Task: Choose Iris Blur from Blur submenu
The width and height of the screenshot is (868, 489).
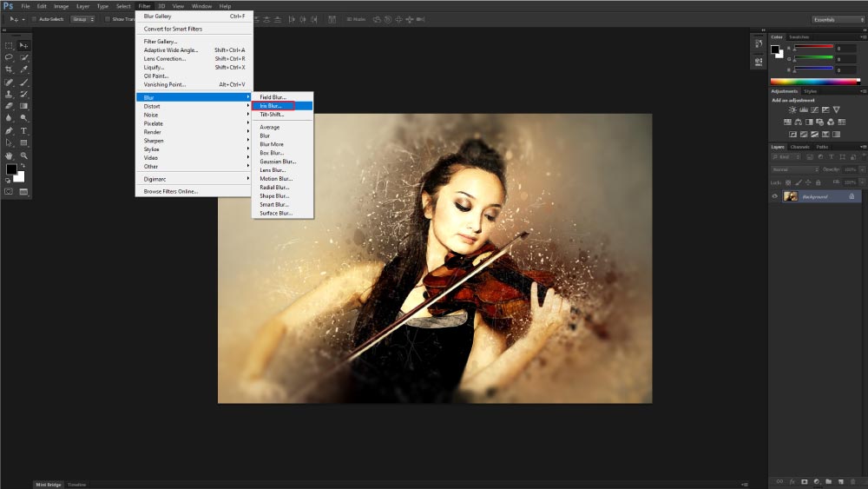Action: (x=282, y=106)
